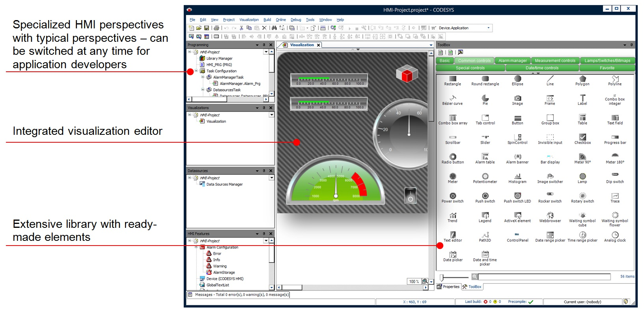Viewport: 644px width, 311px height.
Task: Click the ToolBox icon size slider
Action: (442, 277)
